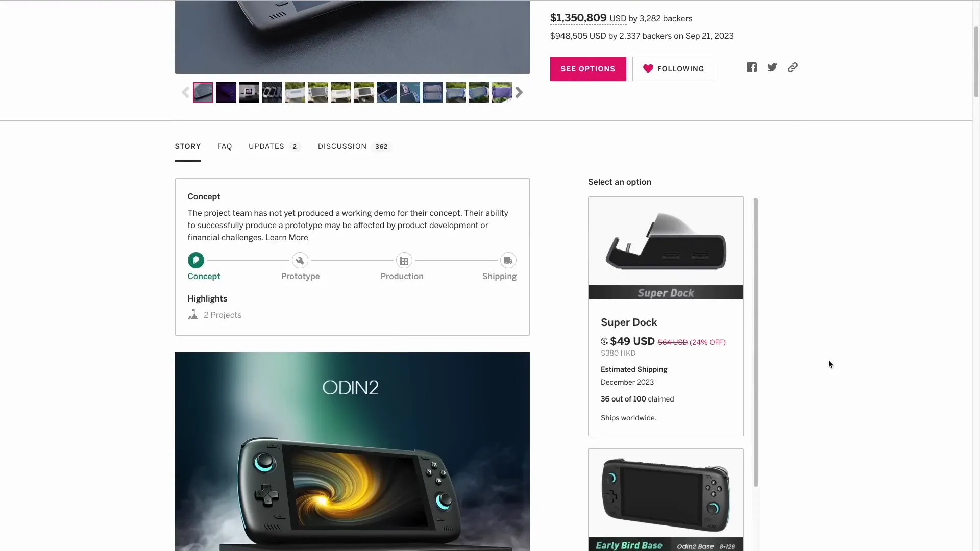Select the UPDATES 2 tab

coord(273,146)
